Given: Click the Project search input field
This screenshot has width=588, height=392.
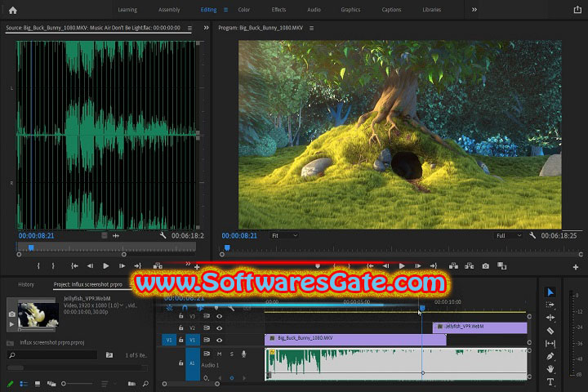Looking at the screenshot, I should pyautogui.click(x=52, y=355).
